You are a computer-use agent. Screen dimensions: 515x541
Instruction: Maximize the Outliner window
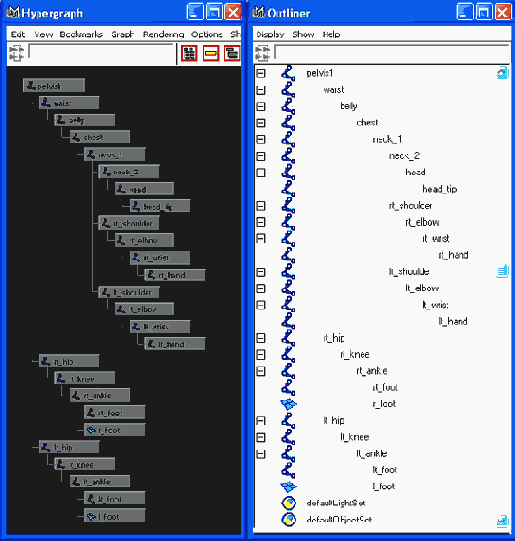(x=484, y=12)
